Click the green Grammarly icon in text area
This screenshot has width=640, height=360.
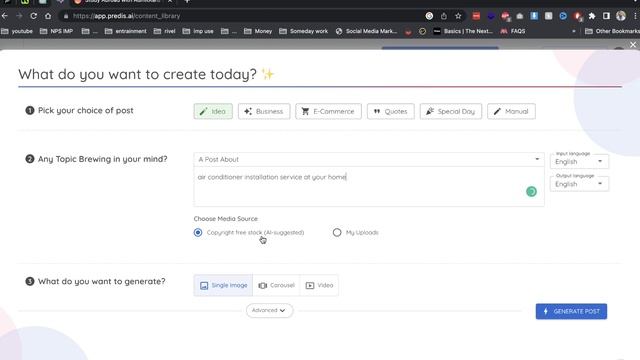[x=531, y=191]
